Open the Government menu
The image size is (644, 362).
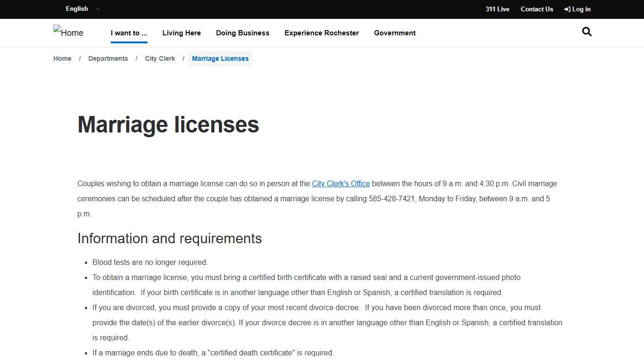pyautogui.click(x=395, y=33)
